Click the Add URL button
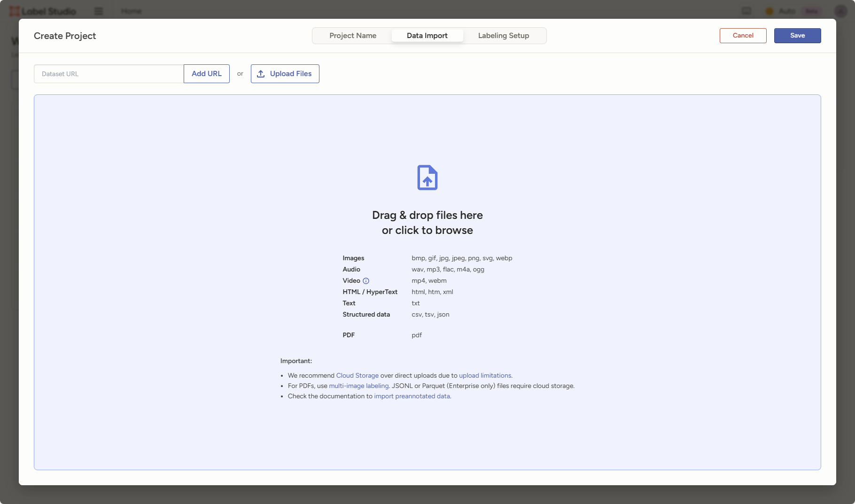 pyautogui.click(x=207, y=74)
